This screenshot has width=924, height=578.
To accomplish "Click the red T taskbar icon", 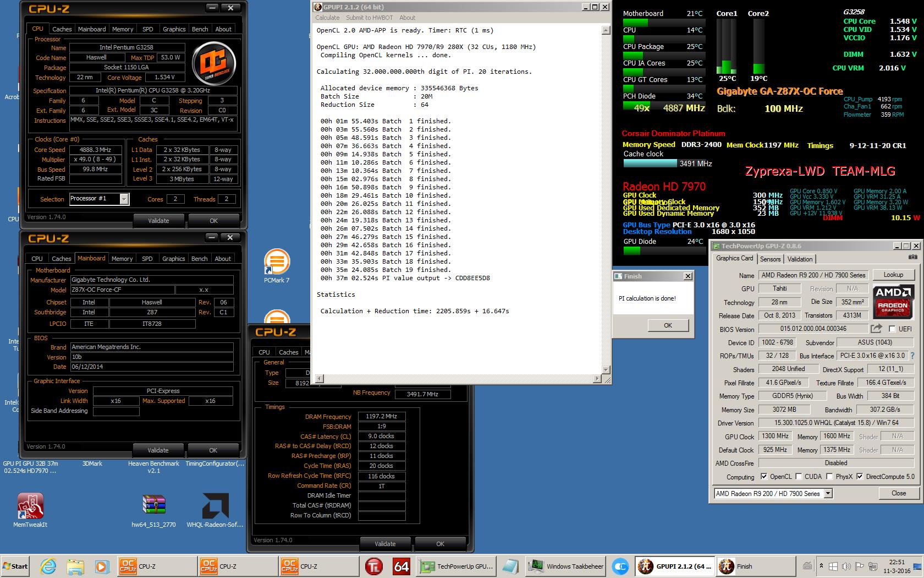I will pyautogui.click(x=374, y=566).
